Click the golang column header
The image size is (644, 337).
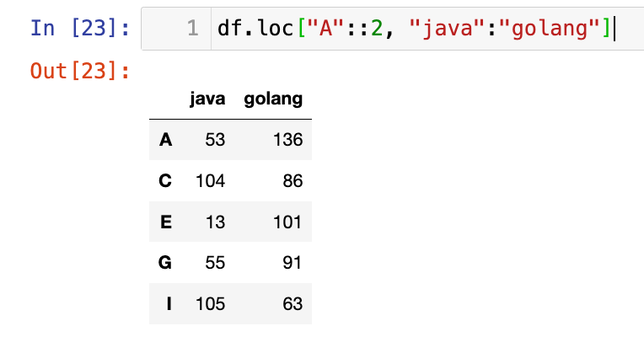coord(273,99)
